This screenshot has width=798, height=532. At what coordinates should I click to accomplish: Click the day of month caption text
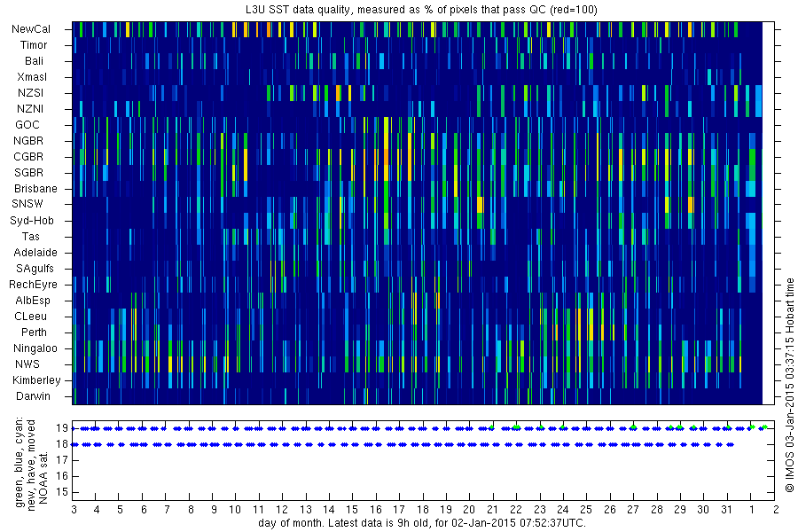pyautogui.click(x=422, y=523)
